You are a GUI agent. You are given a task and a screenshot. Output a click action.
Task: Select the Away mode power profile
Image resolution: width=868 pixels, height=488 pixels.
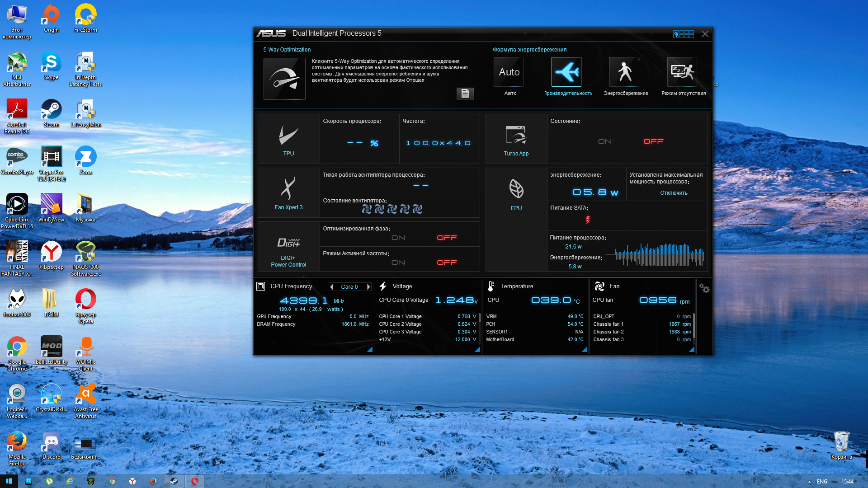(x=682, y=72)
